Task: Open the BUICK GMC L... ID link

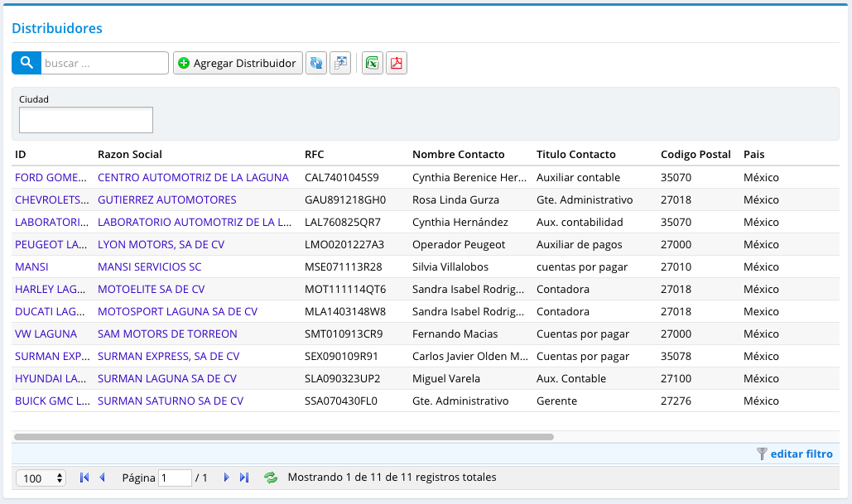Action: point(52,401)
